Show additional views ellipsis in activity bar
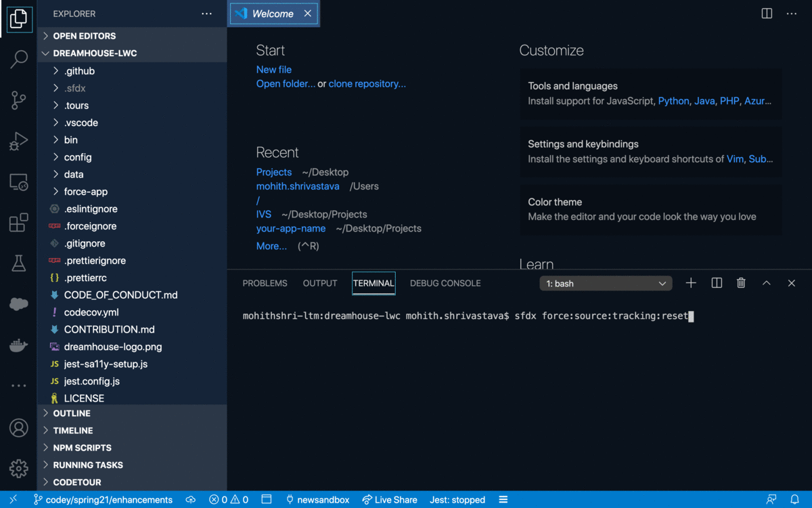 coord(19,386)
